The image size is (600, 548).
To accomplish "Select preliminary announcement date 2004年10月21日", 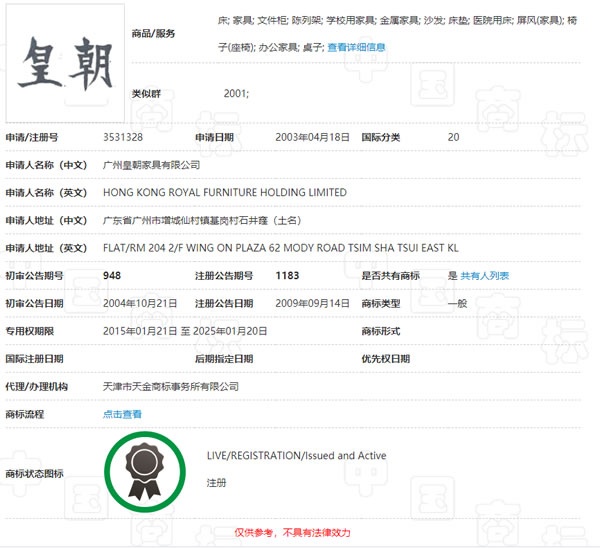I will click(140, 303).
